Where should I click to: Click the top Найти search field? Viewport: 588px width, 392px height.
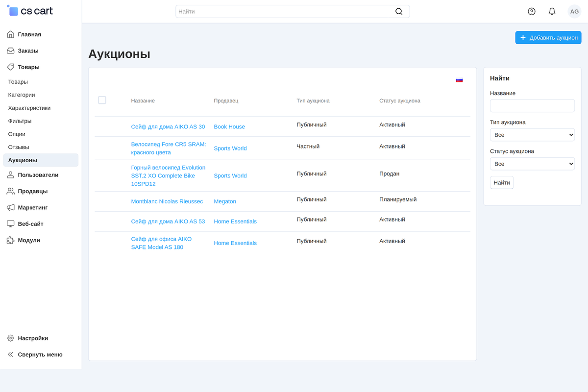tap(293, 11)
